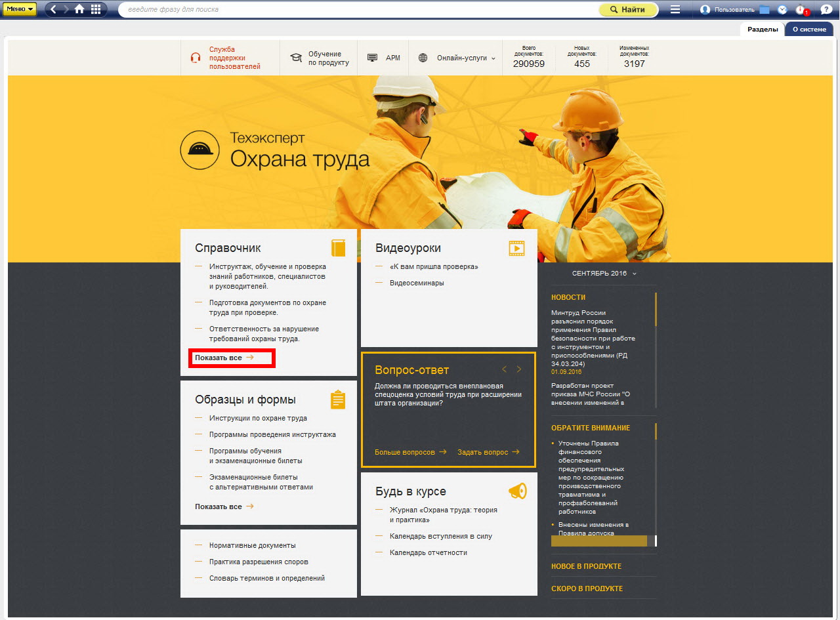Open the yellow Меню dropdown

point(20,9)
